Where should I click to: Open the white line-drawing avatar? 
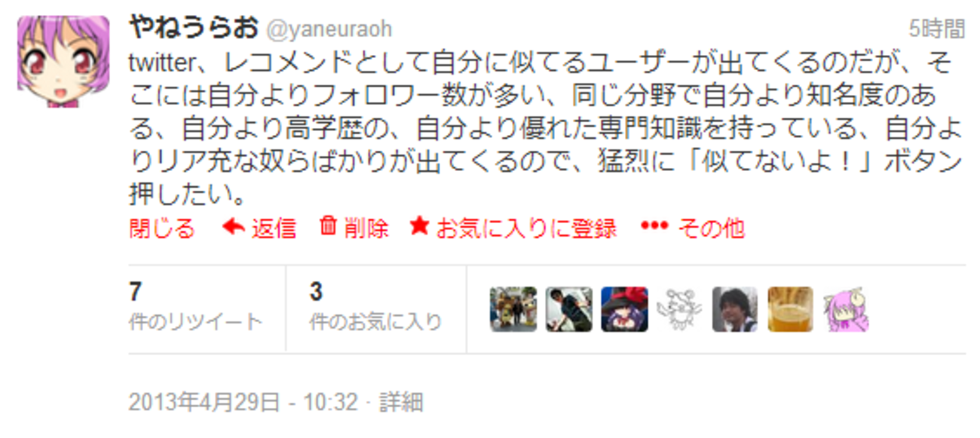tap(680, 309)
